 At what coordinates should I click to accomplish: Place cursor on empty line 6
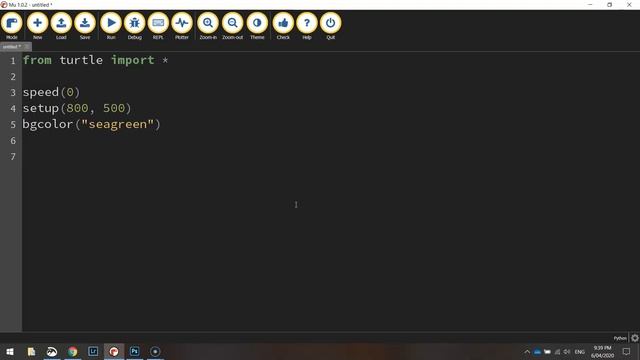(x=331, y=140)
